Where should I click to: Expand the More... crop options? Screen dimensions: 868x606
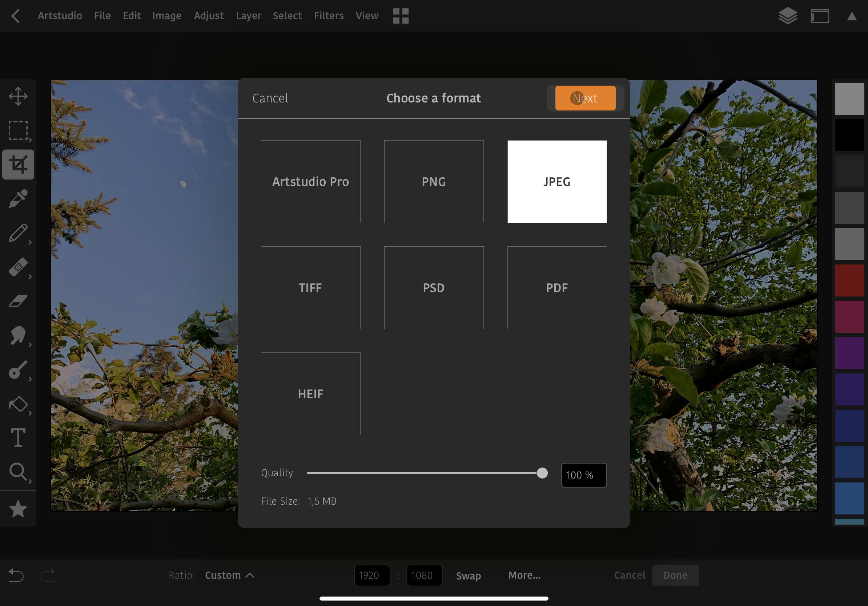tap(525, 575)
